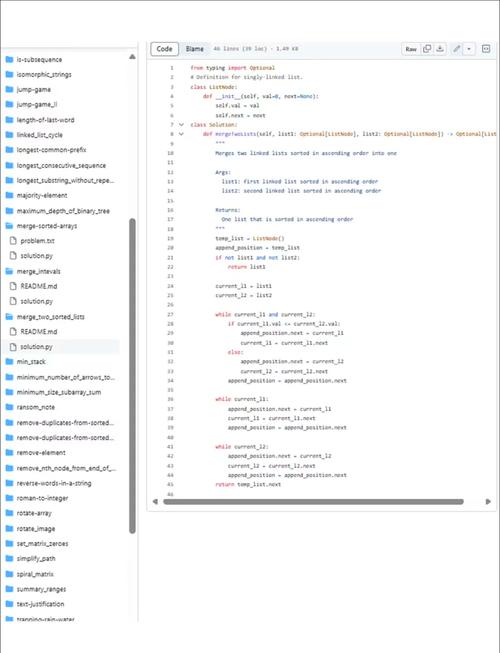The height and width of the screenshot is (653, 500).
Task: Click the Raw button
Action: (411, 49)
